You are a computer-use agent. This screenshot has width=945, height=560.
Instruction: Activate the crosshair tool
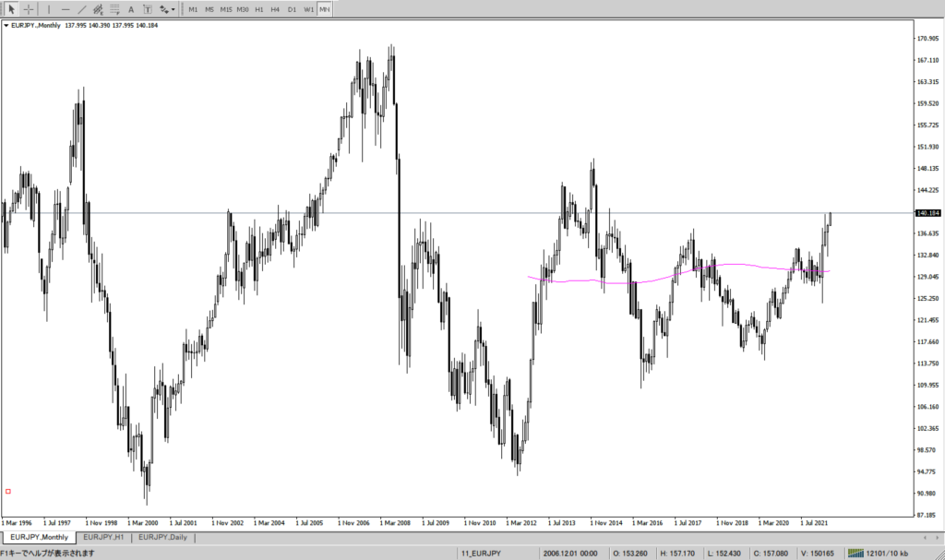coord(29,8)
